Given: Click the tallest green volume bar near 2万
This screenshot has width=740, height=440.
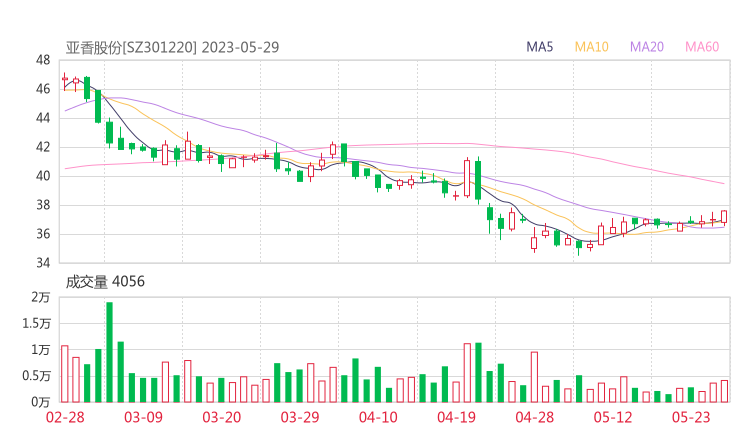Looking at the screenshot, I should coord(109,352).
